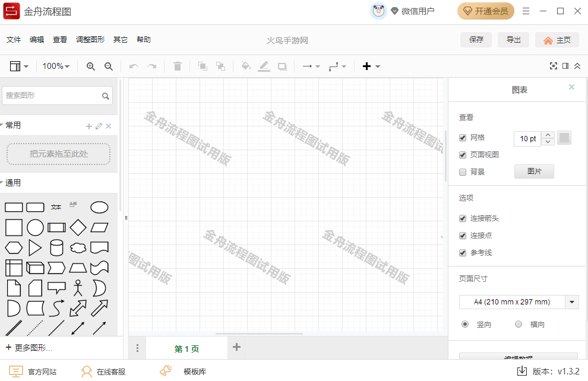Open the 帮助 menu

pos(144,40)
